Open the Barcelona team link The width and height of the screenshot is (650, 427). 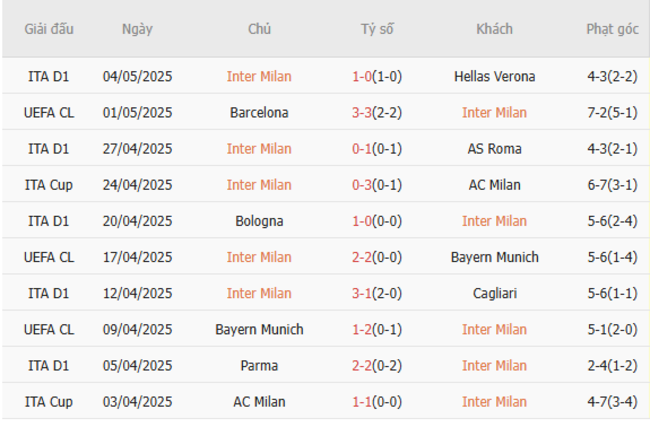pos(259,112)
